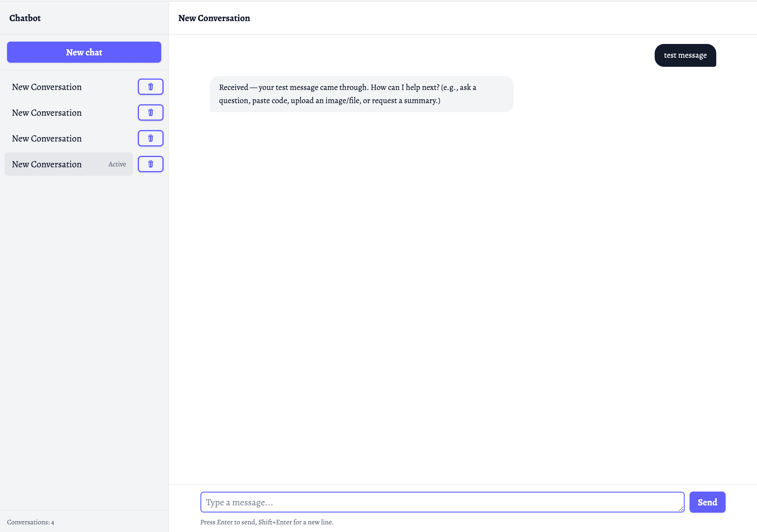
Task: Delete the third New Conversation
Action: click(150, 138)
